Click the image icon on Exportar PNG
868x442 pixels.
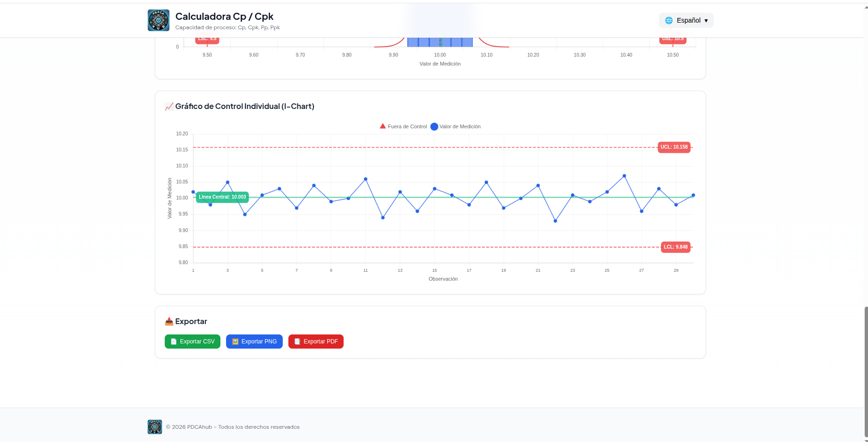[235, 342]
